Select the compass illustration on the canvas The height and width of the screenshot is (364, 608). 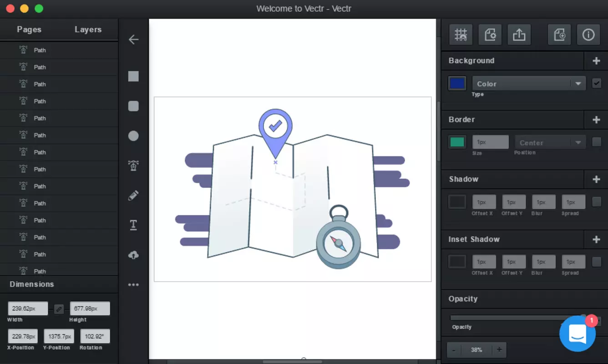[x=339, y=238]
